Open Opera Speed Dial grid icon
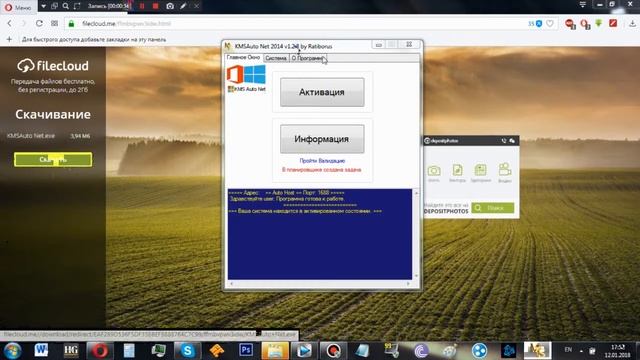The height and width of the screenshot is (360, 640). click(54, 24)
